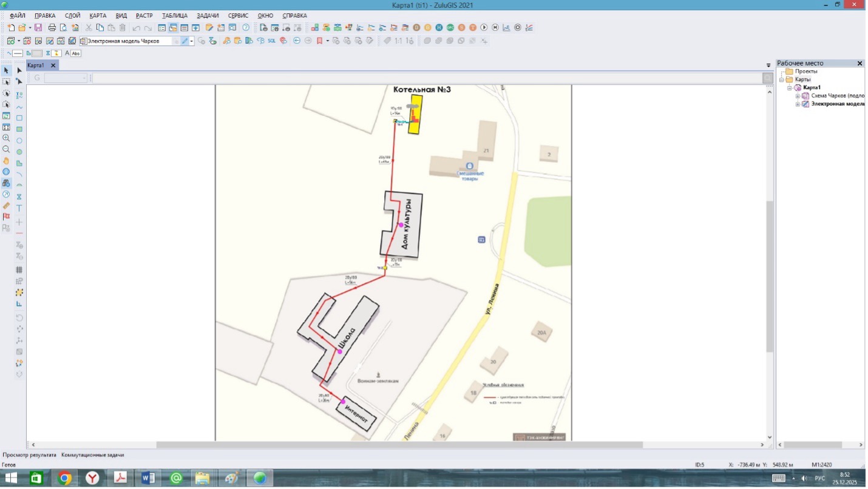Select the Zoom In magnifier tool
This screenshot has width=868, height=489.
[x=6, y=138]
